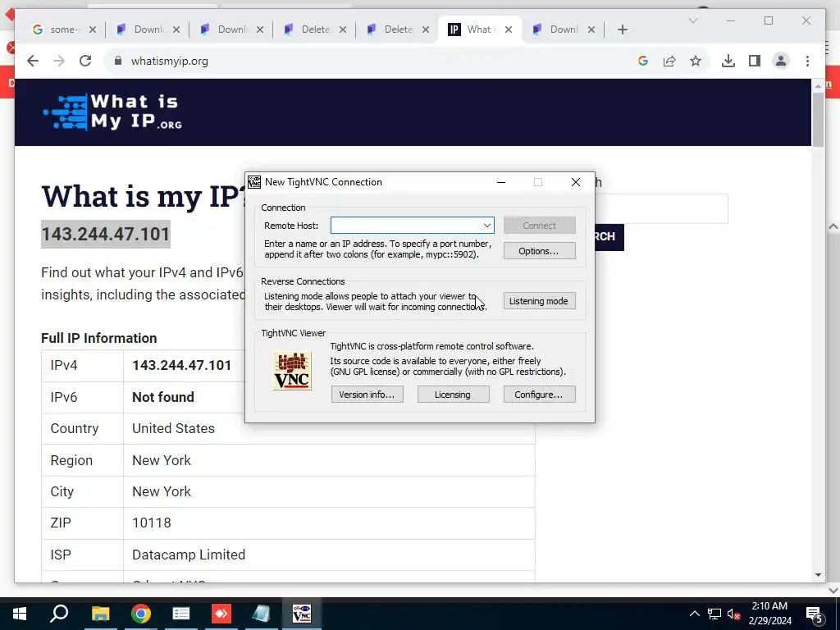Click the What Is My IP.org logo

point(112,112)
